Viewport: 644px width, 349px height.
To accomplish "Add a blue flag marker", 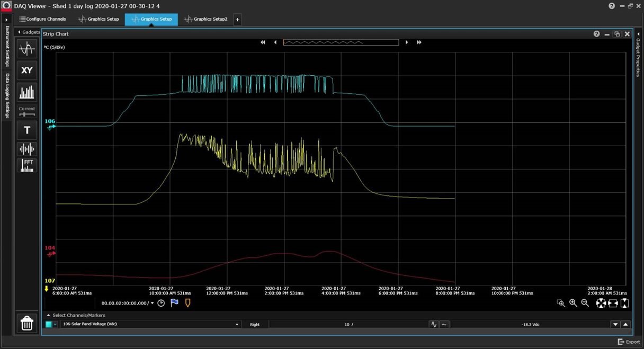I will 174,303.
